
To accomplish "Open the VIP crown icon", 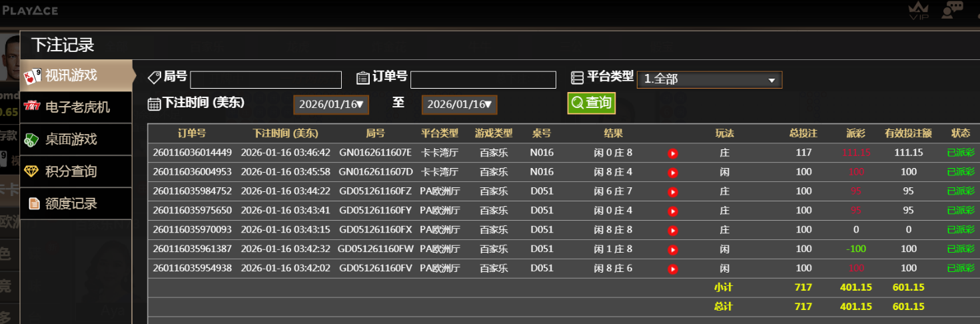I will tap(919, 11).
